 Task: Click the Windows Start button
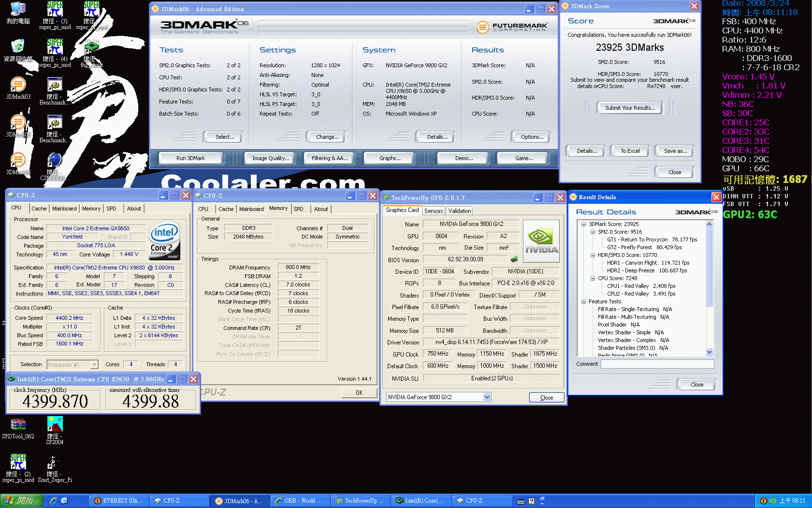(x=22, y=501)
